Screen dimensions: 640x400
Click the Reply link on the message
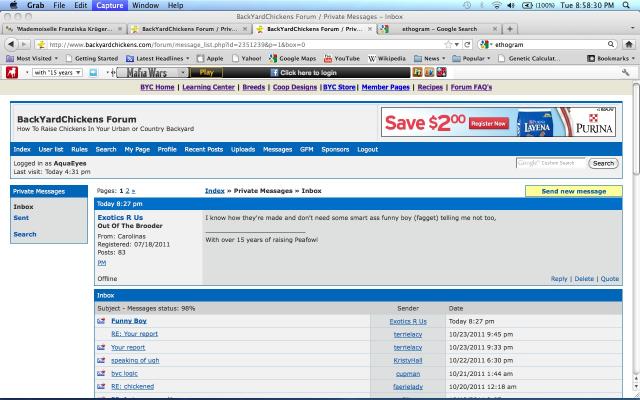click(559, 279)
